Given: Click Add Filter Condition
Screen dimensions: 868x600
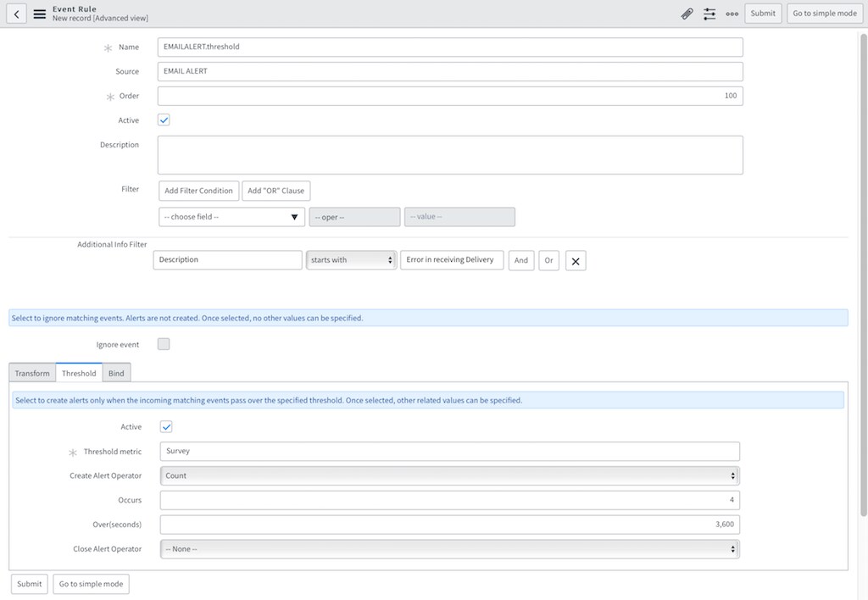Looking at the screenshot, I should click(x=198, y=191).
